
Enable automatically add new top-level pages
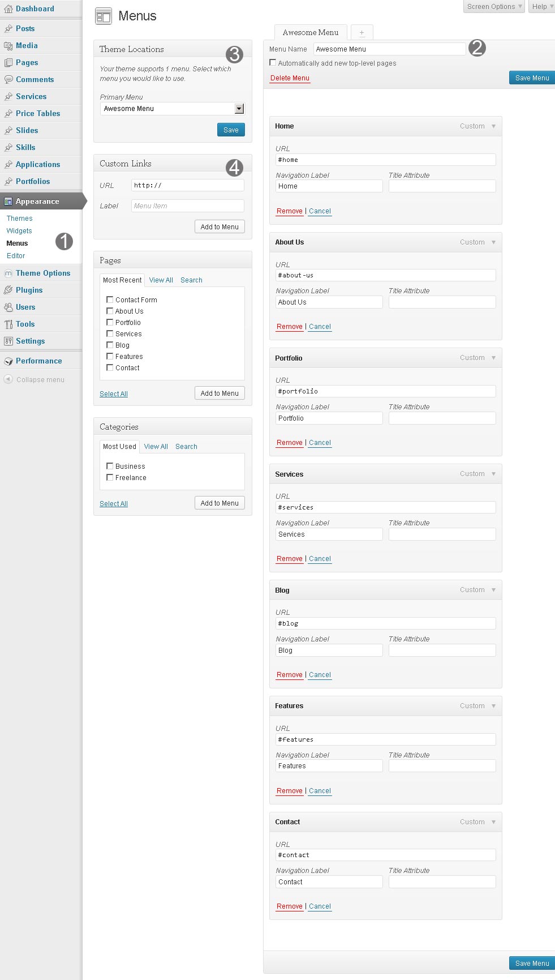pos(273,63)
